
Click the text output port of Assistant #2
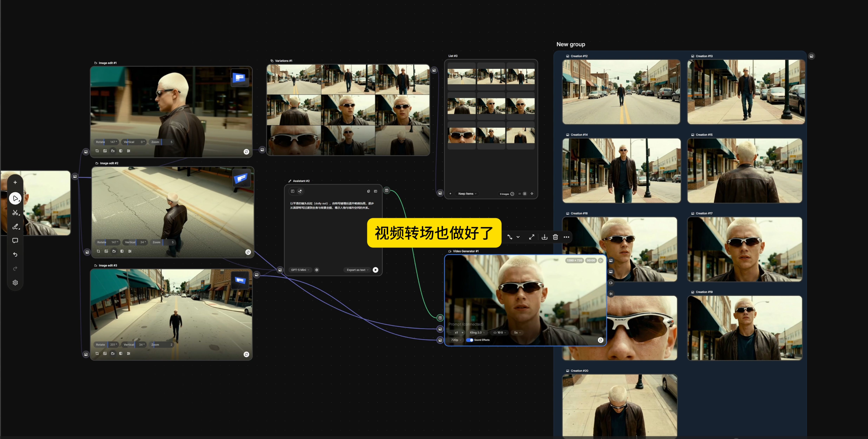387,191
